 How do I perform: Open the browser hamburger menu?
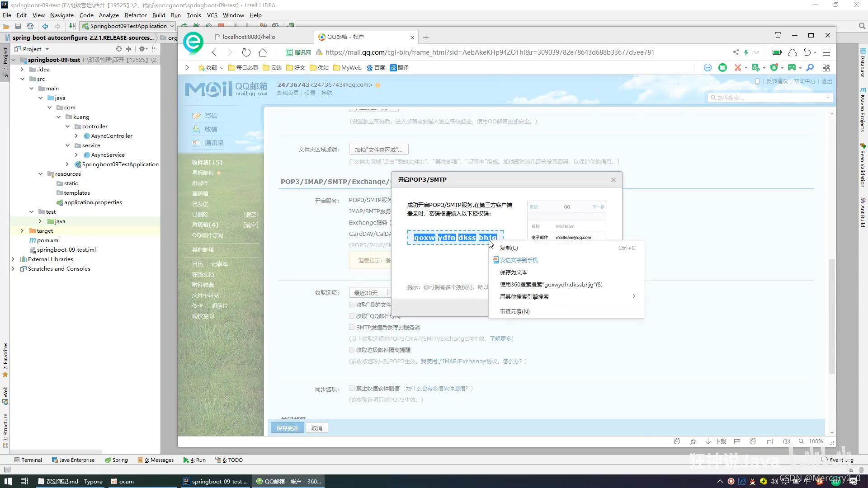826,52
